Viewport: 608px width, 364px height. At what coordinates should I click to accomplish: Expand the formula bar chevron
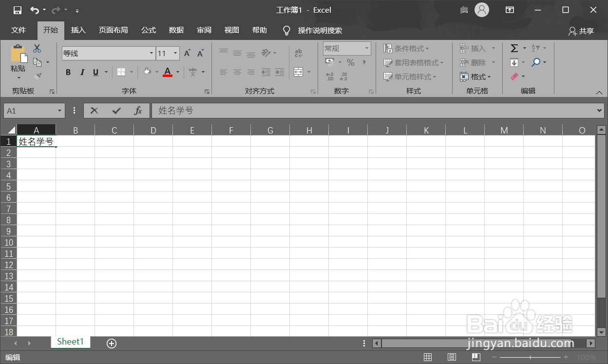pos(600,111)
